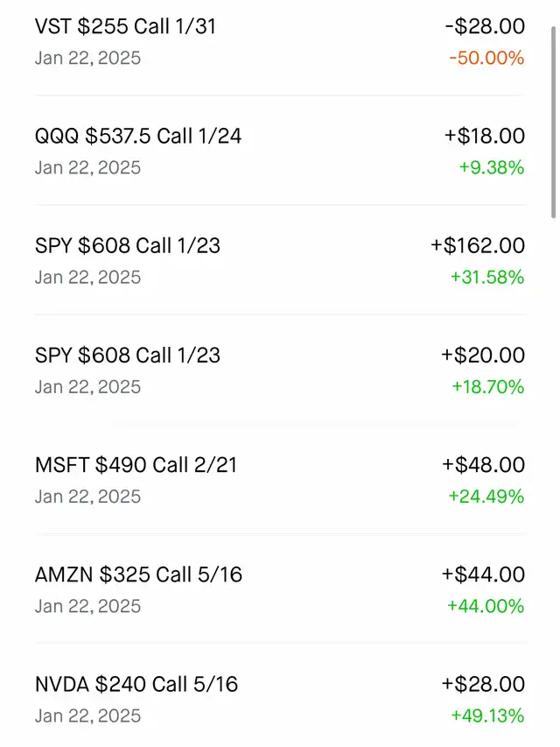The image size is (560, 747).
Task: Click the -$28.00 loss amount
Action: (485, 26)
